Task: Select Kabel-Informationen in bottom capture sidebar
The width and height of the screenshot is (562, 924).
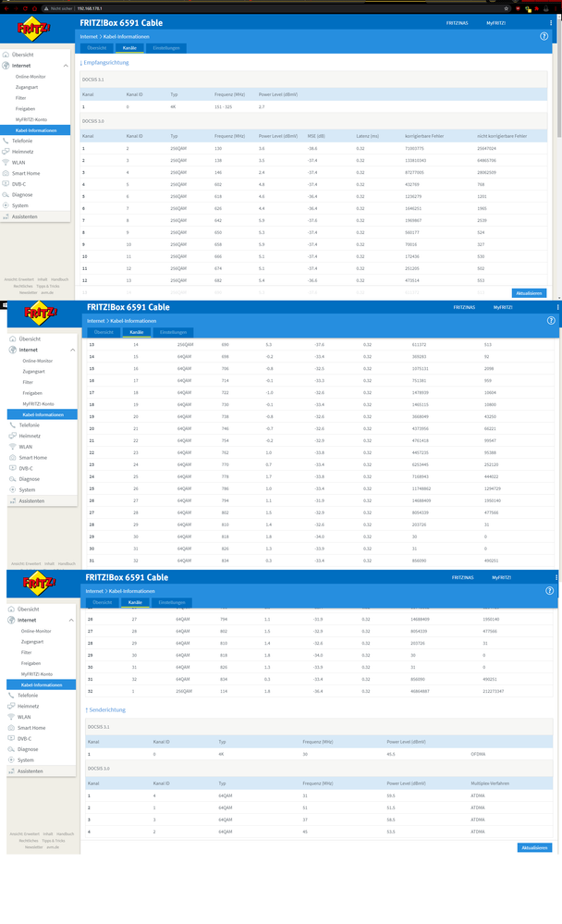Action: (42, 684)
